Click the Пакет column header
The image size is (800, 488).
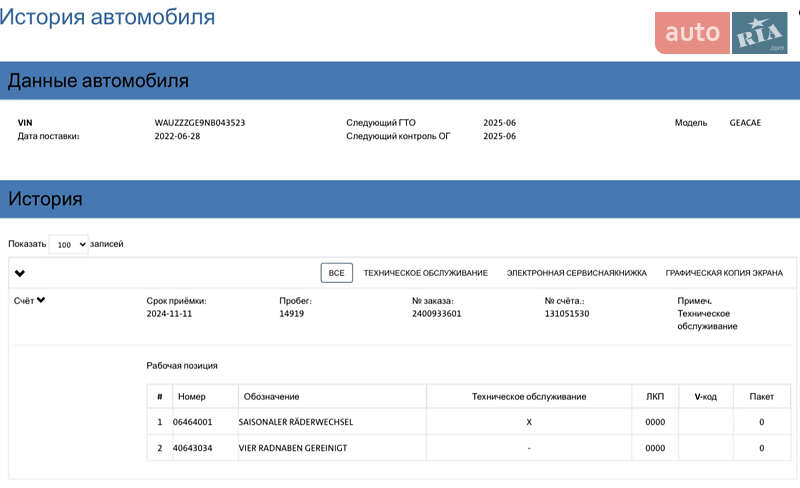[x=761, y=397]
